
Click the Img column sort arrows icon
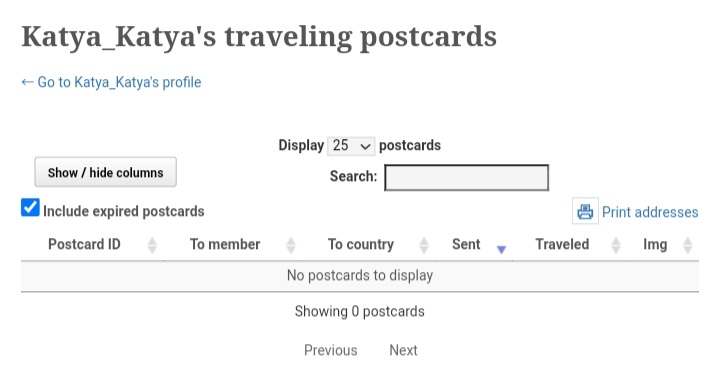point(687,245)
